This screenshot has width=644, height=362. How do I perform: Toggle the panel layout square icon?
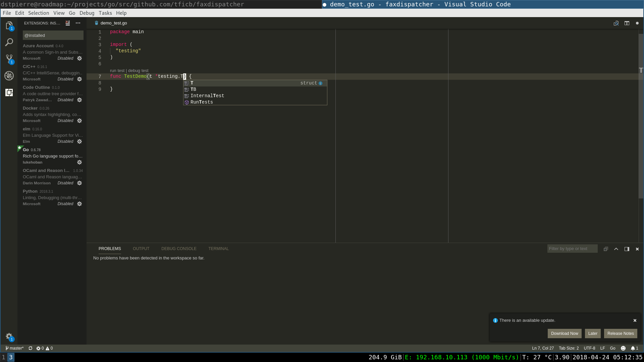tap(627, 249)
